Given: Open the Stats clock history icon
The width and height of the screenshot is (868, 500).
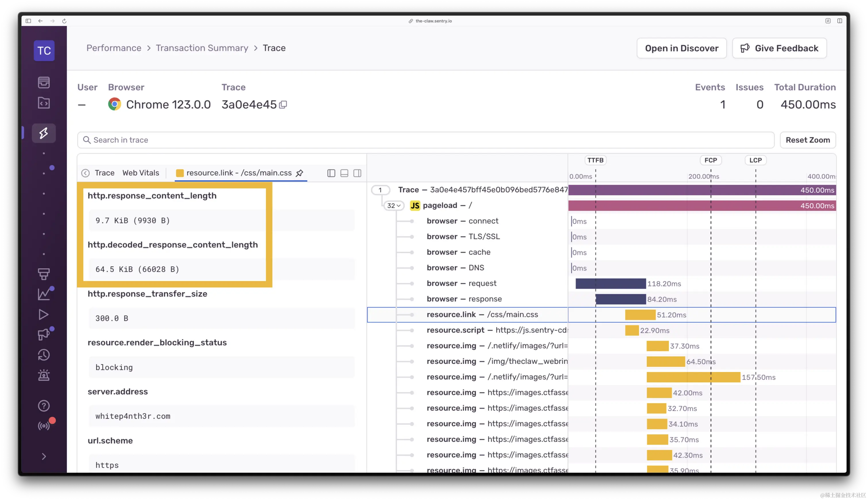Looking at the screenshot, I should tap(44, 355).
